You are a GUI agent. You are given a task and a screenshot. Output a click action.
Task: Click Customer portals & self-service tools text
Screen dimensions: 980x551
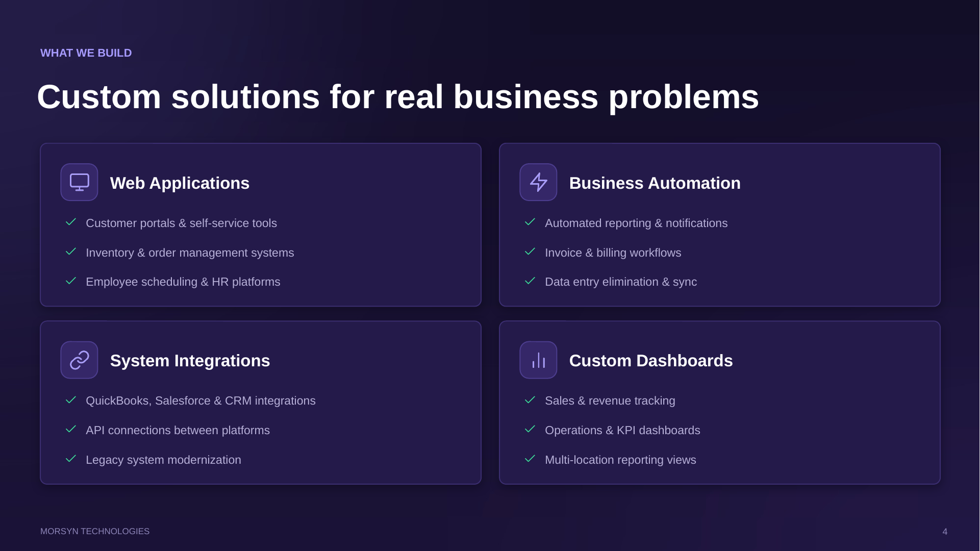[x=181, y=223]
